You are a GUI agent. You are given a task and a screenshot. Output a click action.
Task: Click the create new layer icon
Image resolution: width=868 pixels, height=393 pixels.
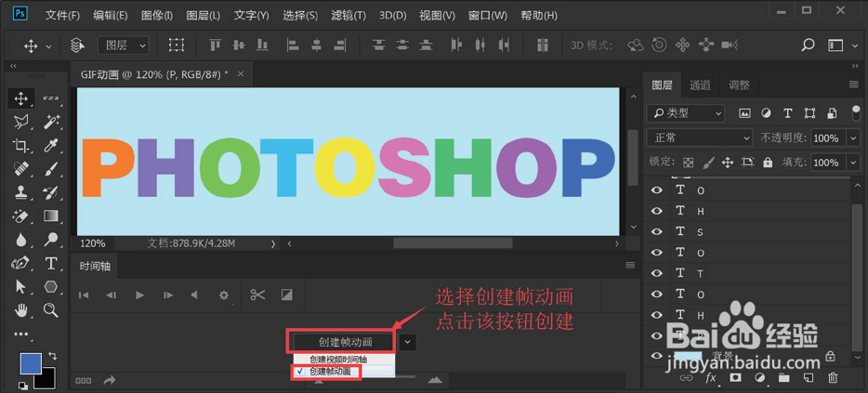point(809,378)
